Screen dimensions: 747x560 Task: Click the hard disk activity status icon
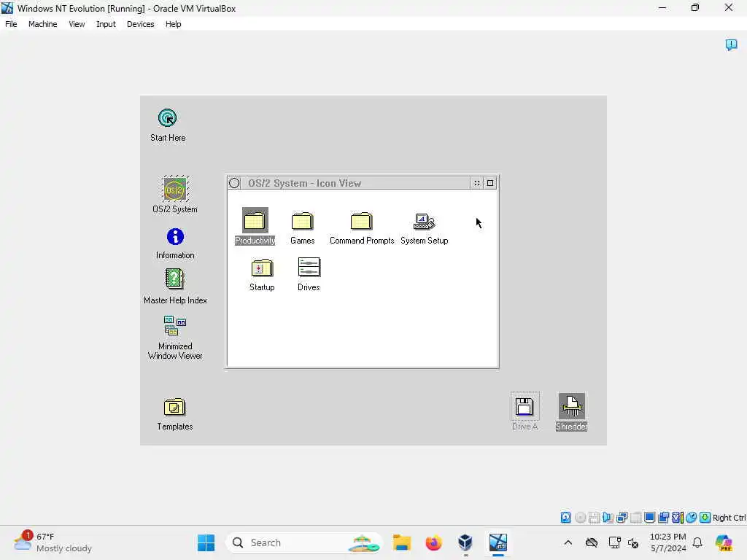pyautogui.click(x=565, y=518)
